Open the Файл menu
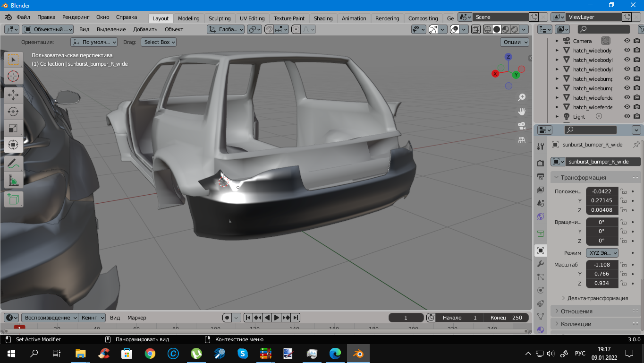Screen dimensions: 644x363 23,17
